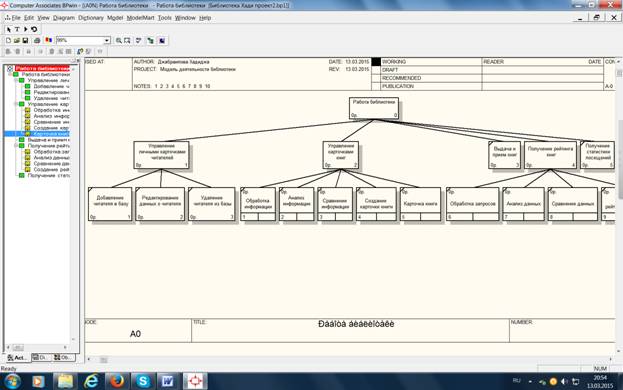This screenshot has width=623, height=390.
Task: Open the ModelMart menu
Action: pos(140,18)
